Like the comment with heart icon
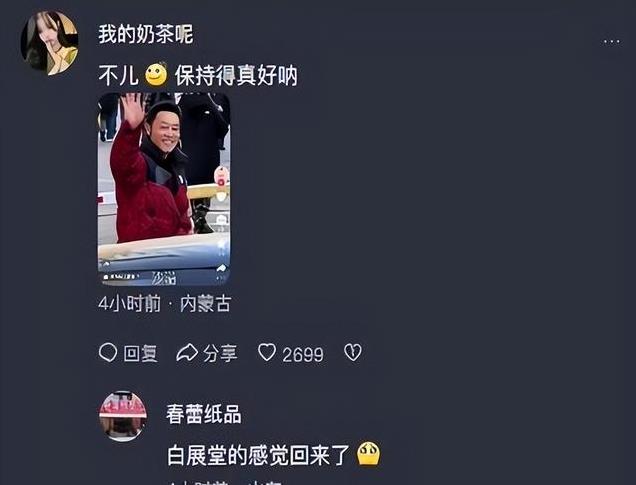 tap(267, 352)
